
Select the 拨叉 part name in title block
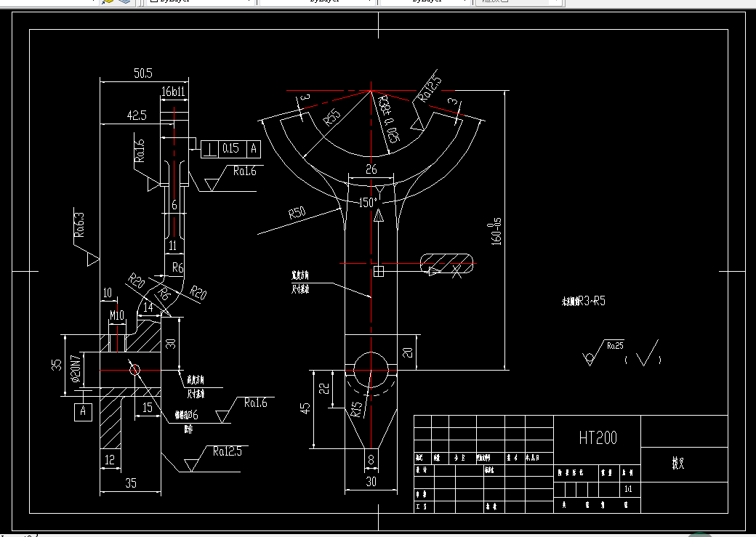click(678, 464)
